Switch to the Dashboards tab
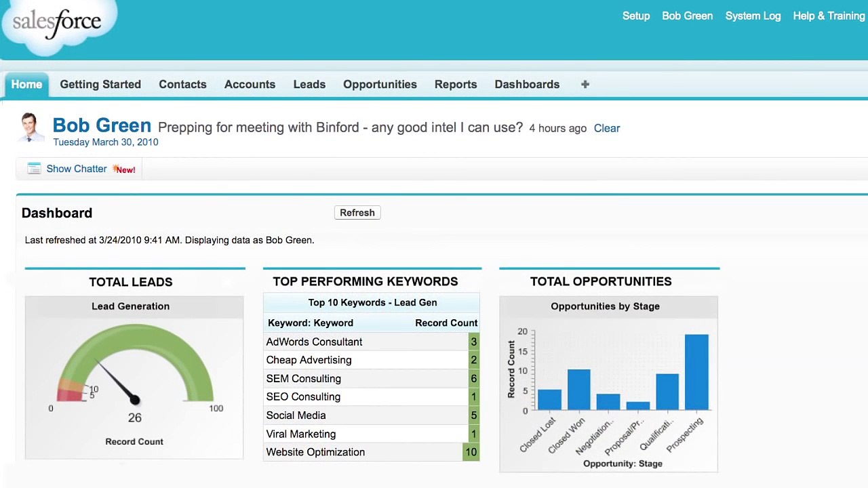This screenshot has width=868, height=488. coord(527,84)
